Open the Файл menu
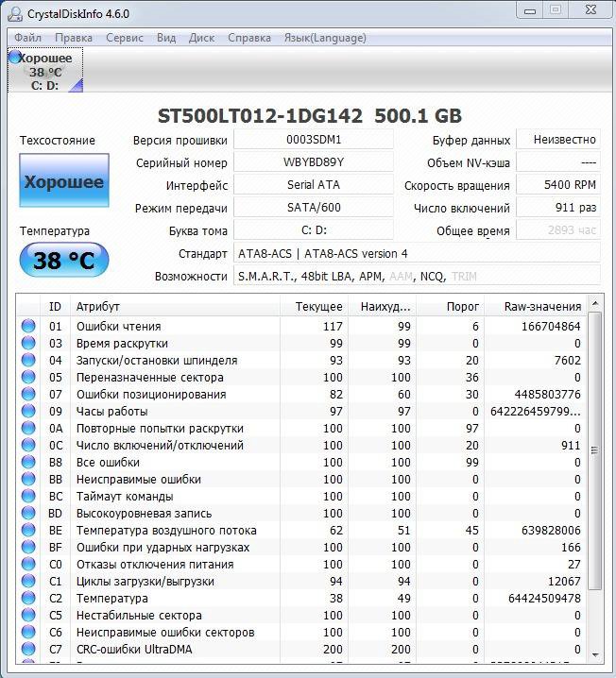Screen dimensions: 616x678 pos(27,38)
